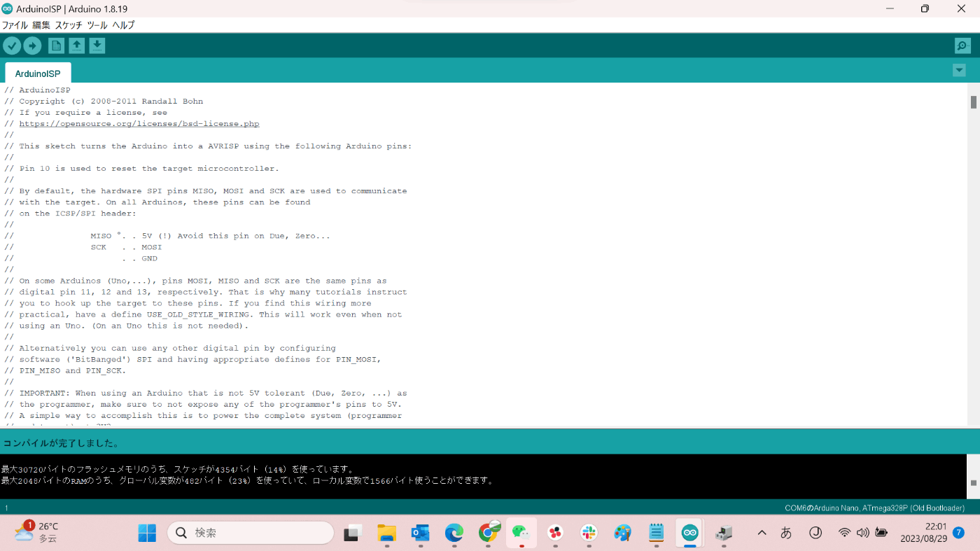Open the tab options dropdown arrow
The image size is (980, 551).
959,70
